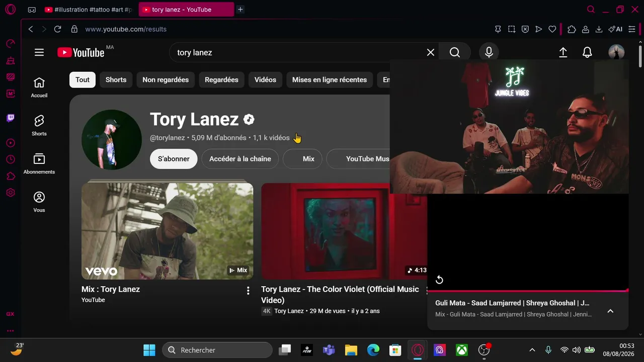Replay the miniplayer video
The height and width of the screenshot is (362, 644).
click(439, 280)
